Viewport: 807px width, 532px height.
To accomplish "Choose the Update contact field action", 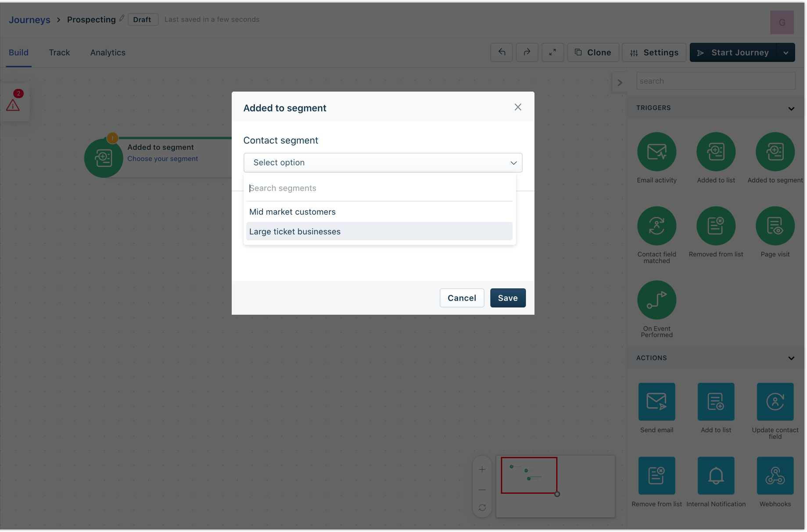I will (775, 401).
